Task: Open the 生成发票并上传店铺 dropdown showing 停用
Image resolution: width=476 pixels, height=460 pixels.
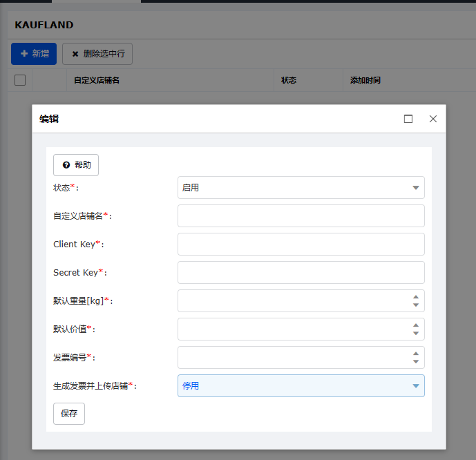Action: (x=301, y=385)
